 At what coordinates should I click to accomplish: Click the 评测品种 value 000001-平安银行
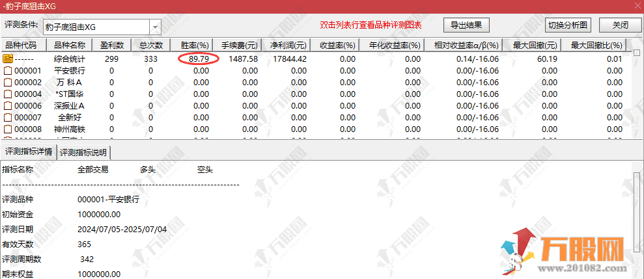pyautogui.click(x=109, y=200)
